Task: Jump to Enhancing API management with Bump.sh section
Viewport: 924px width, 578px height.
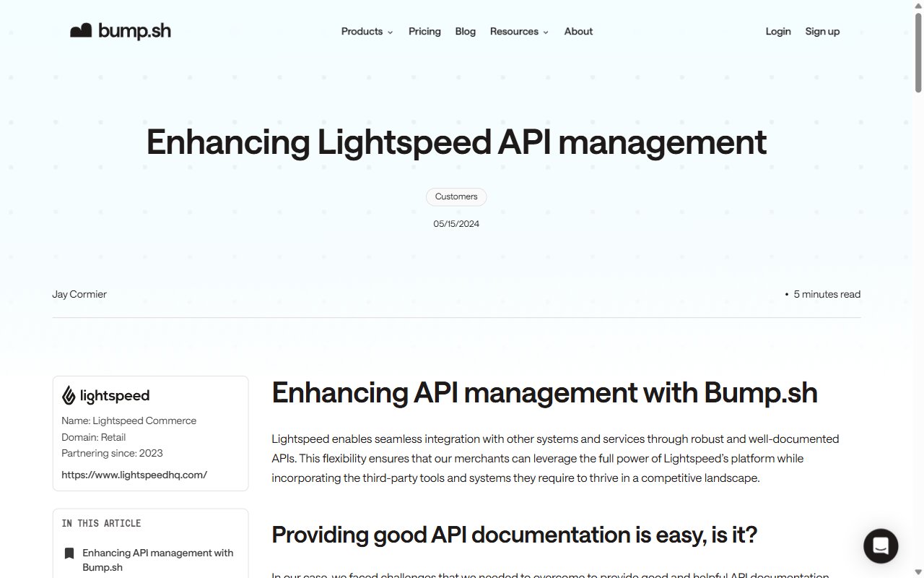Action: click(x=158, y=560)
